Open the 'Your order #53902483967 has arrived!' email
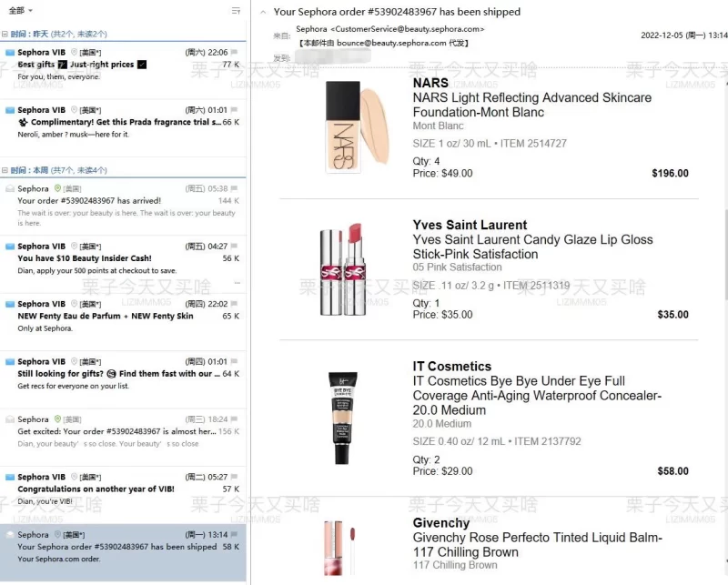Screen dimensions: 728x585 click(x=123, y=206)
